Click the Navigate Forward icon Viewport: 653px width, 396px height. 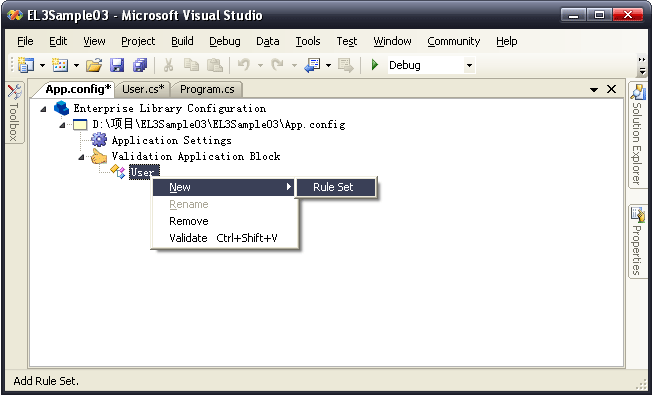tap(346, 65)
